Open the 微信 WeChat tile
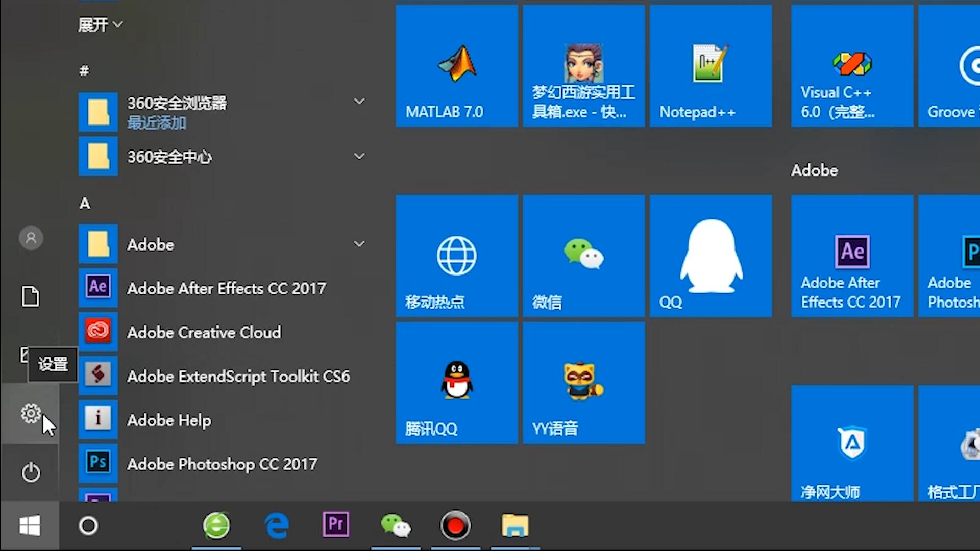 pyautogui.click(x=583, y=256)
